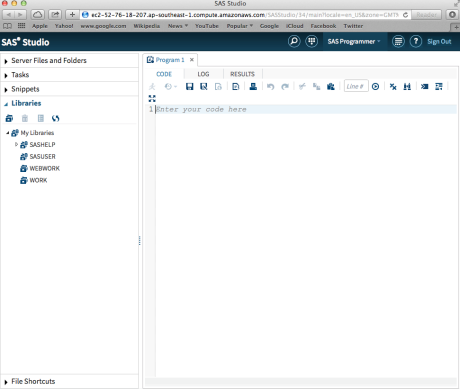
Task: Collapse the My Libraries tree node
Action: pos(7,133)
